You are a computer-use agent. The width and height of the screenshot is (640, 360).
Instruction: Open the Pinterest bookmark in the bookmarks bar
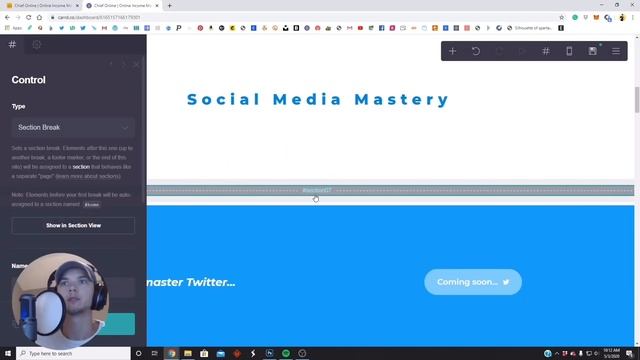[x=200, y=28]
